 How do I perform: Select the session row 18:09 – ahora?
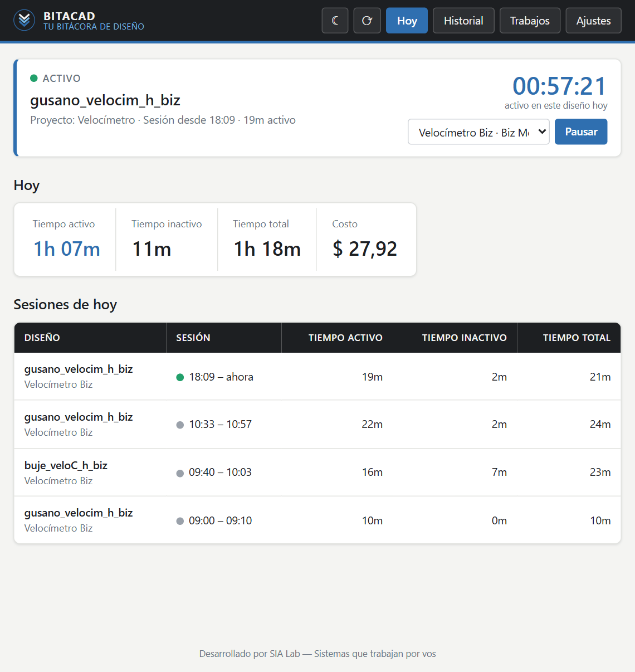click(x=317, y=377)
